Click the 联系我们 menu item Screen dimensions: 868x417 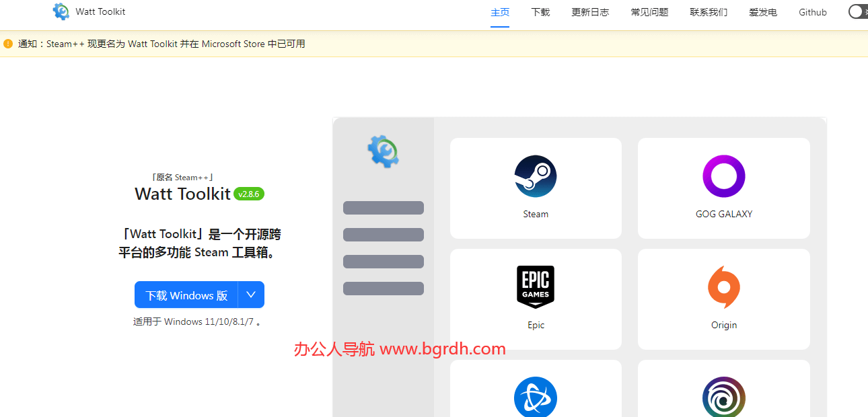709,11
